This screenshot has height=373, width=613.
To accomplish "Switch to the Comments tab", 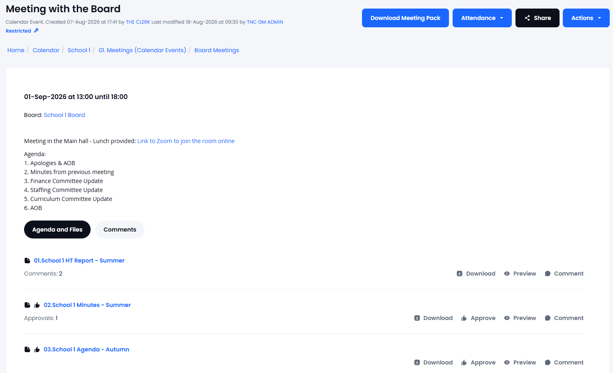I will 120,230.
